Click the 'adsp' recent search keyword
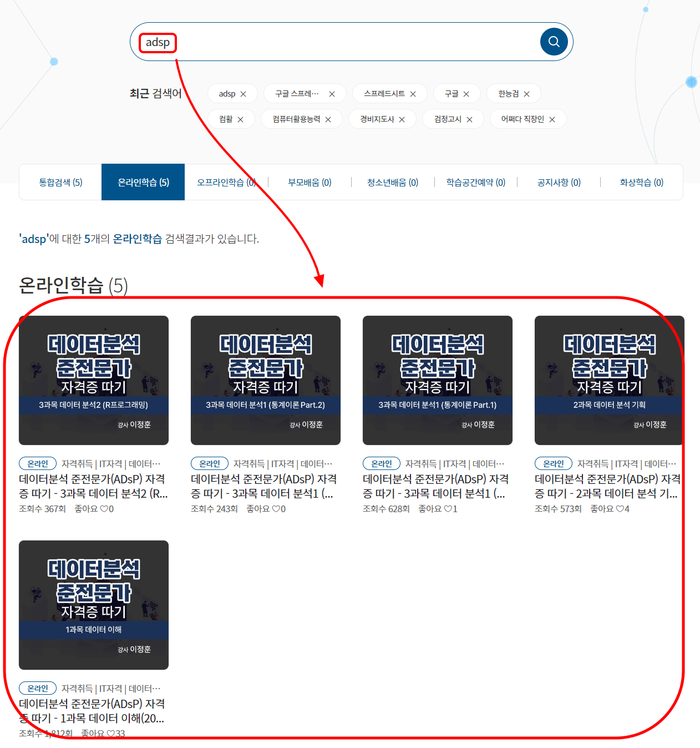This screenshot has height=748, width=700. pyautogui.click(x=227, y=94)
